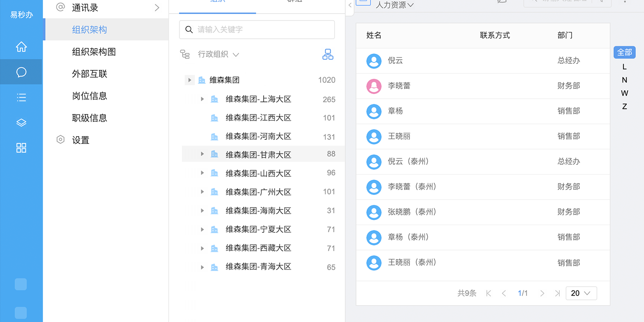Click the home icon in left sidebar
This screenshot has width=644, height=322.
point(21,47)
